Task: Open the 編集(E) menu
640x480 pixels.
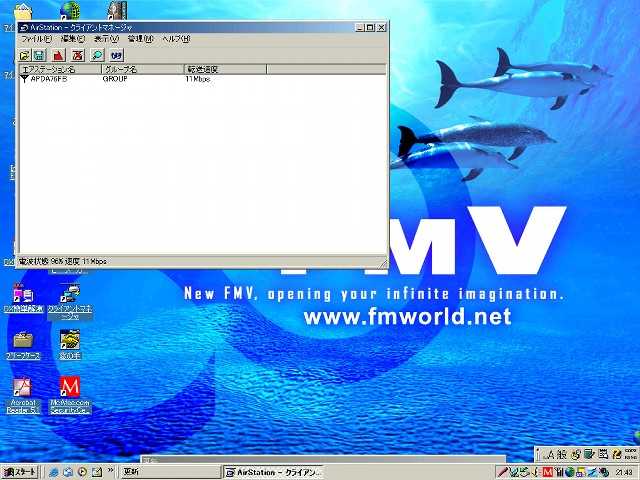Action: pyautogui.click(x=73, y=39)
